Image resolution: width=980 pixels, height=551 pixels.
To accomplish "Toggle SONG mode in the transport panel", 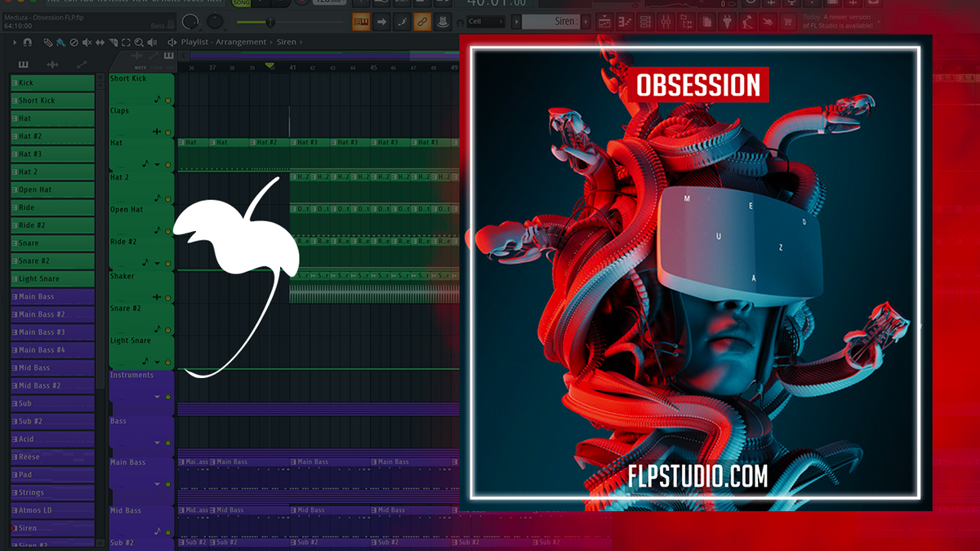I will pyautogui.click(x=241, y=3).
